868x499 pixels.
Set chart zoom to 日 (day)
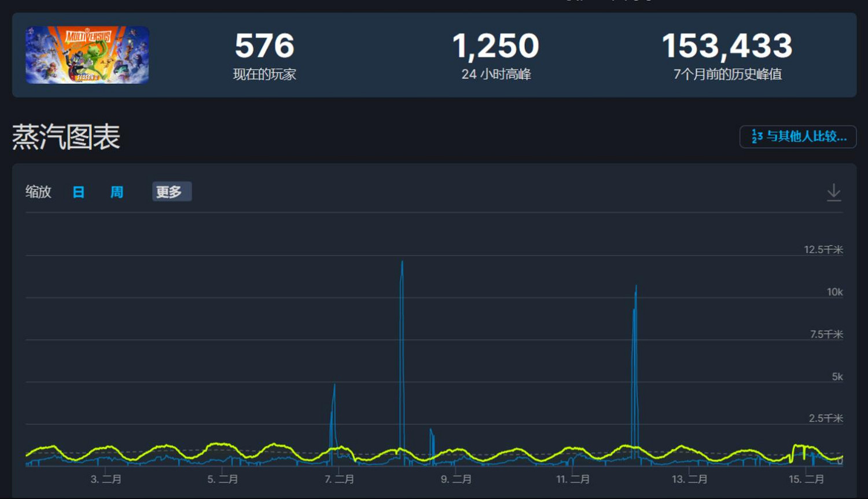(78, 192)
